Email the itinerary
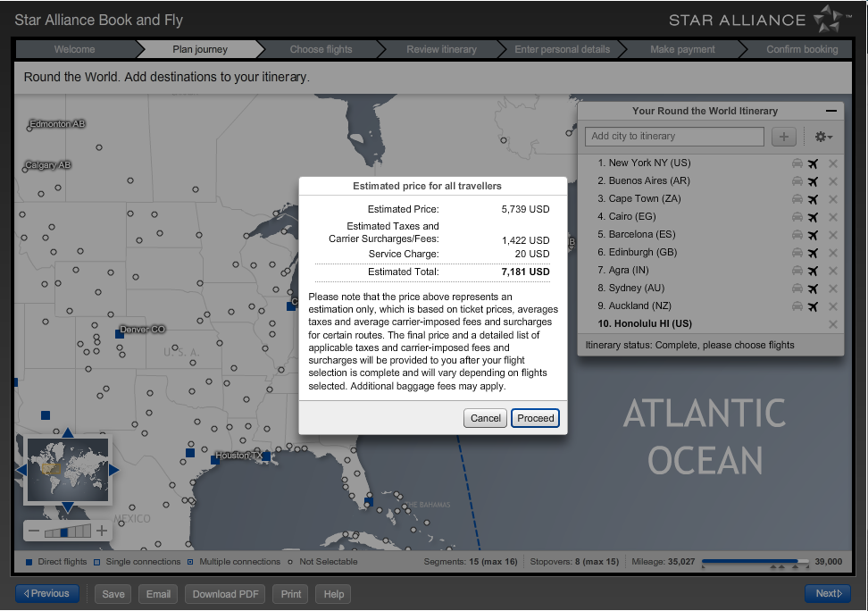The height and width of the screenshot is (611, 868). 158,594
